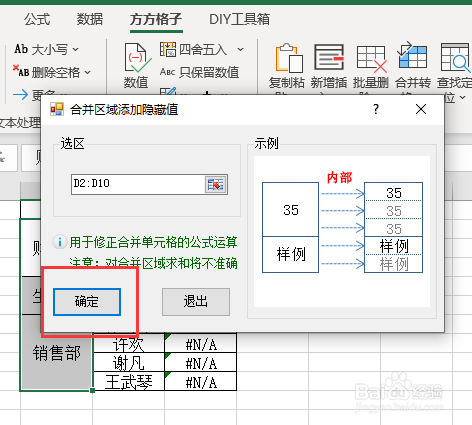Open the 公式 ribbon tab
472x425 pixels.
[x=37, y=19]
